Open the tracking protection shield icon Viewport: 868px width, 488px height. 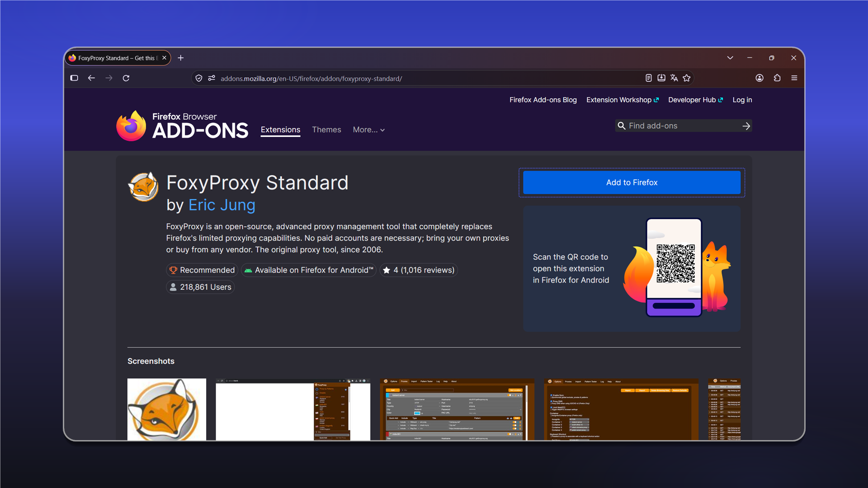pyautogui.click(x=199, y=78)
